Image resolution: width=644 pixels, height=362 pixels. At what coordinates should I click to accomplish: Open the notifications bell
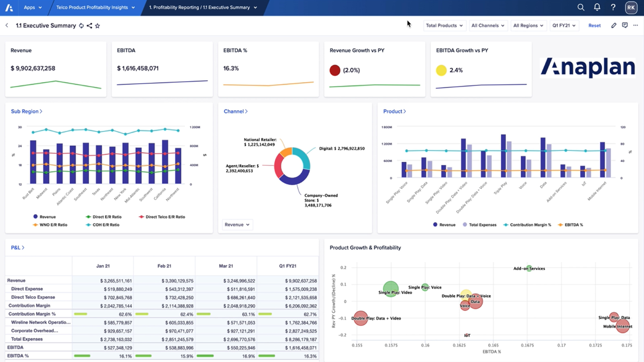pyautogui.click(x=597, y=7)
